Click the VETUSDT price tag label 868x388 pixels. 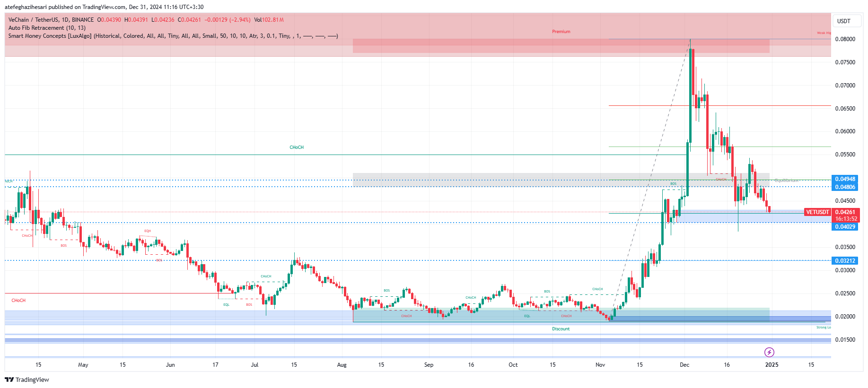817,212
